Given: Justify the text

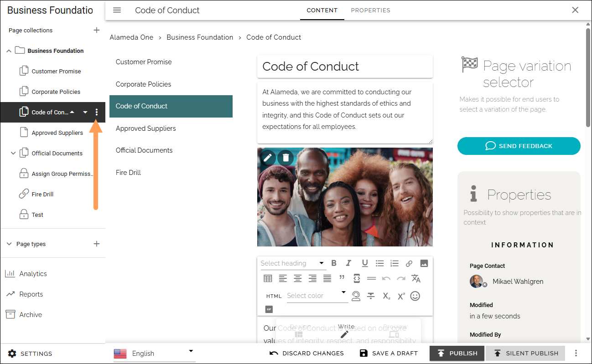Looking at the screenshot, I should click(327, 278).
